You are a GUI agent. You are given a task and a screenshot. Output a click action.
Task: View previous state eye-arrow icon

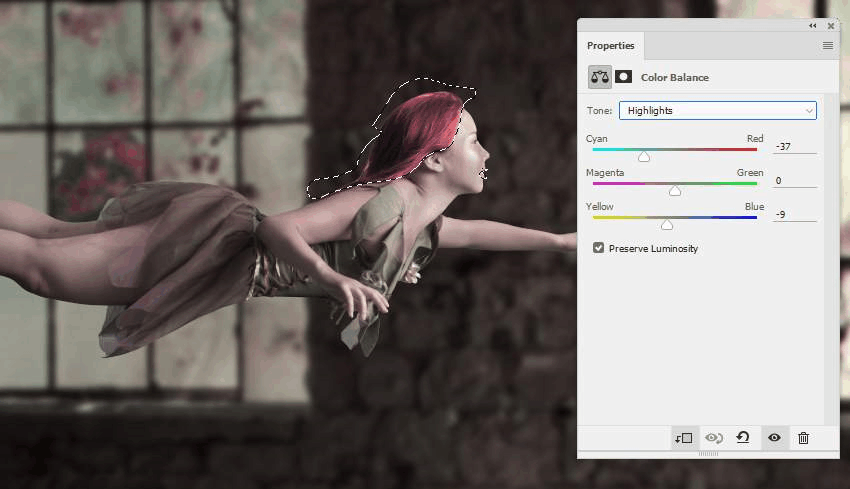click(714, 437)
